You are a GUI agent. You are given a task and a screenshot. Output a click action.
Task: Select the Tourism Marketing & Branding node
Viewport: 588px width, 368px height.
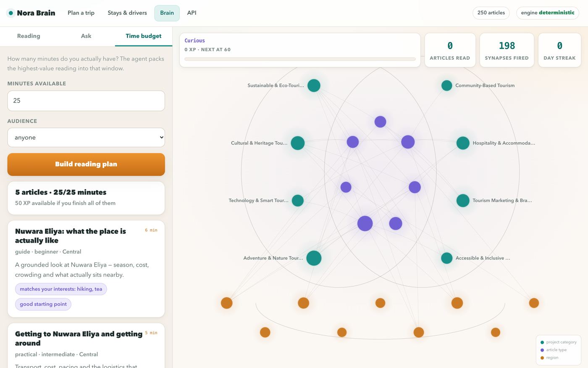[x=463, y=201]
